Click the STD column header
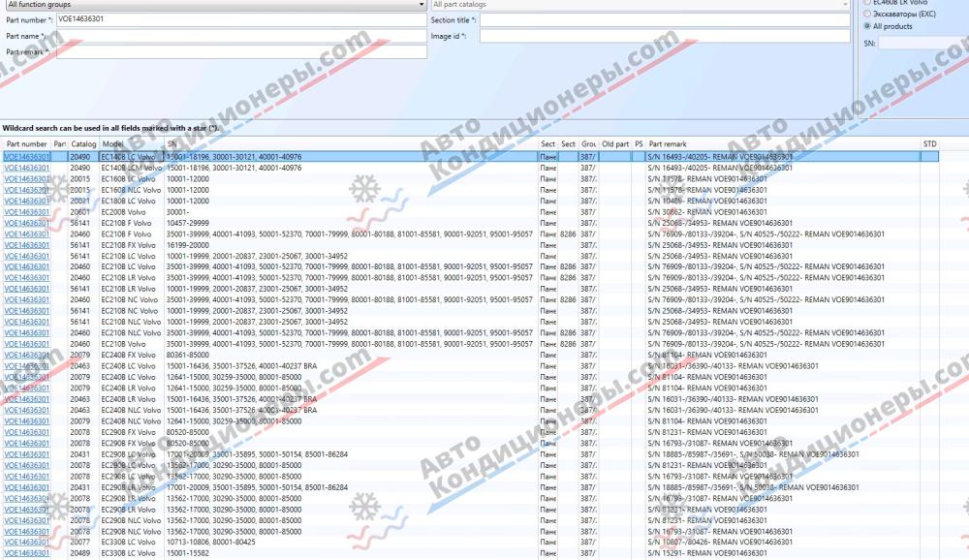The height and width of the screenshot is (560, 969). click(x=929, y=144)
